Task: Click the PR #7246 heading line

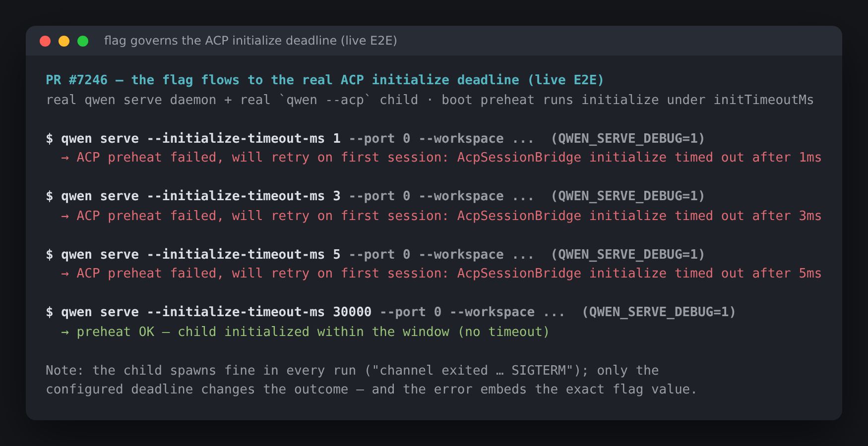Action: click(x=324, y=80)
